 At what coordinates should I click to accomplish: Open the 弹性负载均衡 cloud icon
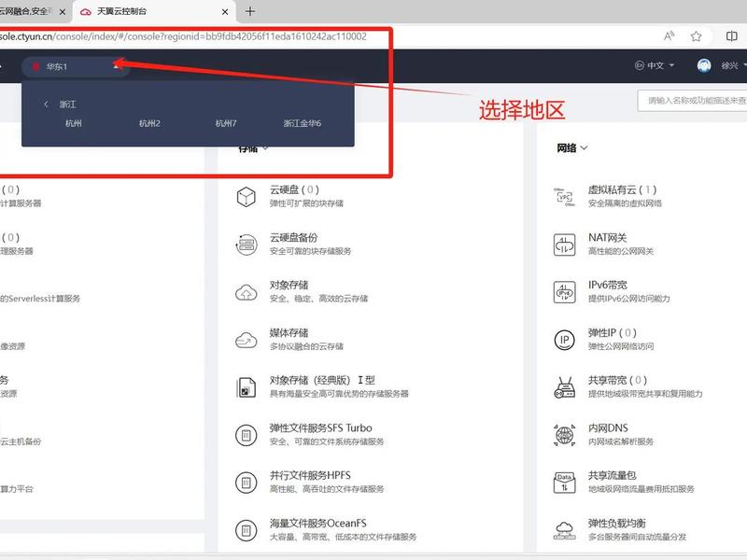pos(565,530)
